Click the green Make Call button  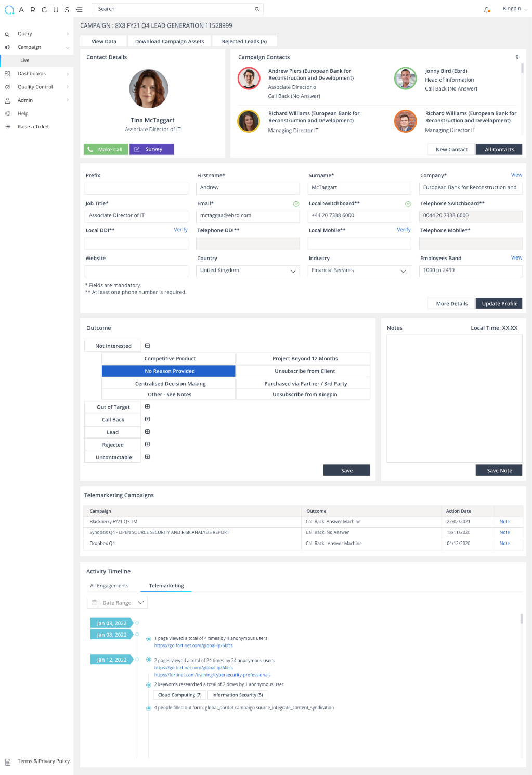click(x=106, y=149)
